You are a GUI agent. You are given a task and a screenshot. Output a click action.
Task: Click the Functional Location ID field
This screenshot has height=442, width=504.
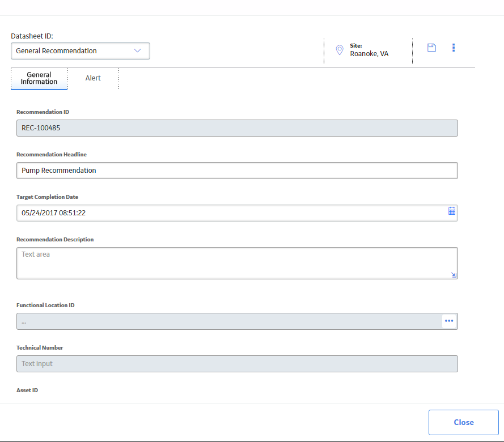[229, 321]
